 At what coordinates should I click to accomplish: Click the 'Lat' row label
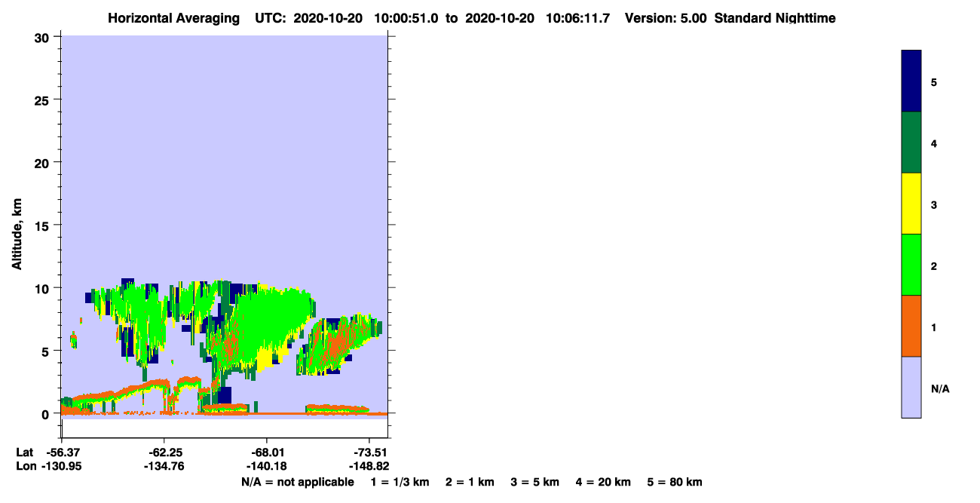coord(24,452)
